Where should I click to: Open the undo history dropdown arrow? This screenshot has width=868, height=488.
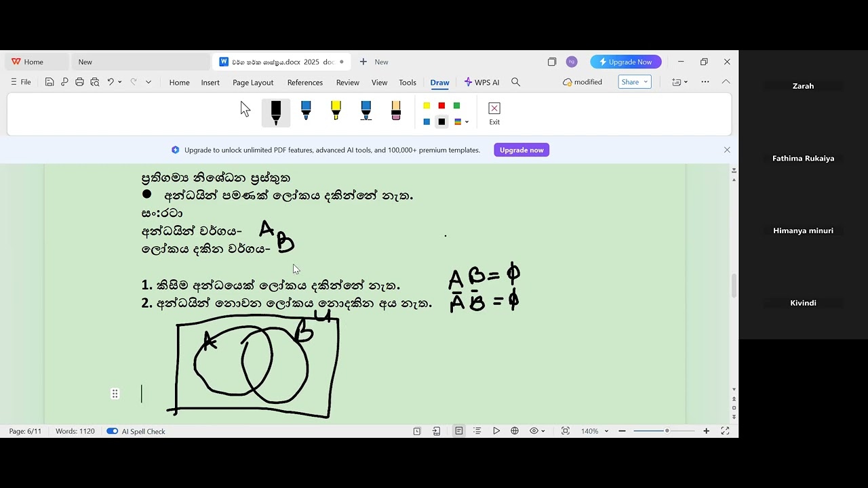120,82
